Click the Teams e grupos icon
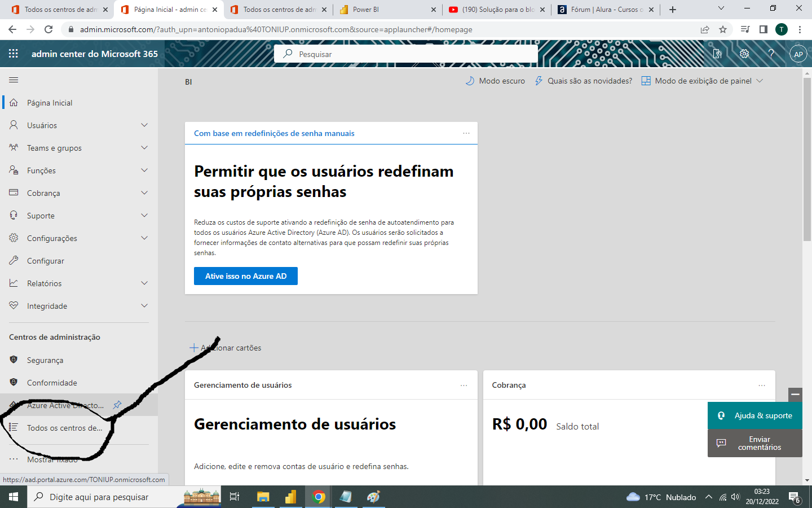This screenshot has width=812, height=508. click(x=14, y=148)
